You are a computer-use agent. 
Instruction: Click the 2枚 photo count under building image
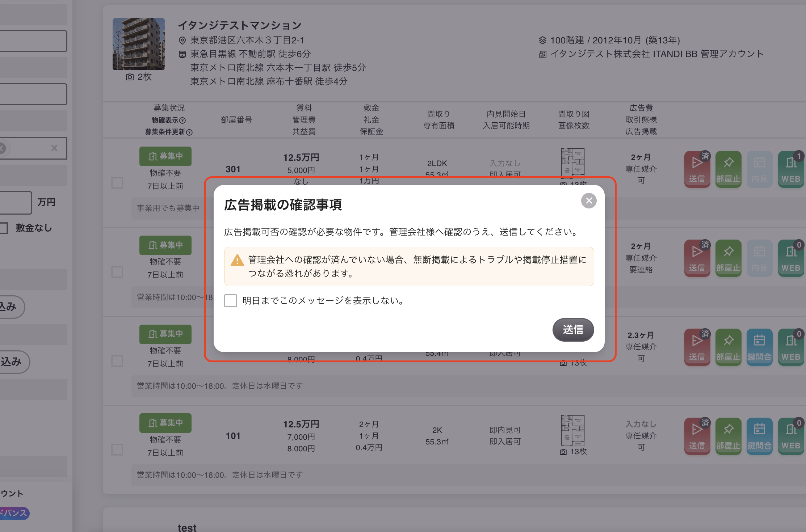tap(139, 77)
